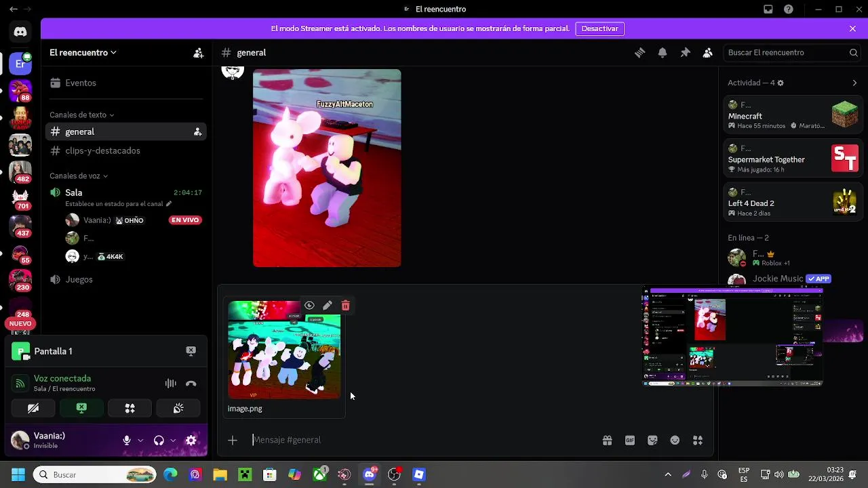Set a status for the voice channel
Image resolution: width=868 pixels, height=488 pixels.
(x=119, y=204)
